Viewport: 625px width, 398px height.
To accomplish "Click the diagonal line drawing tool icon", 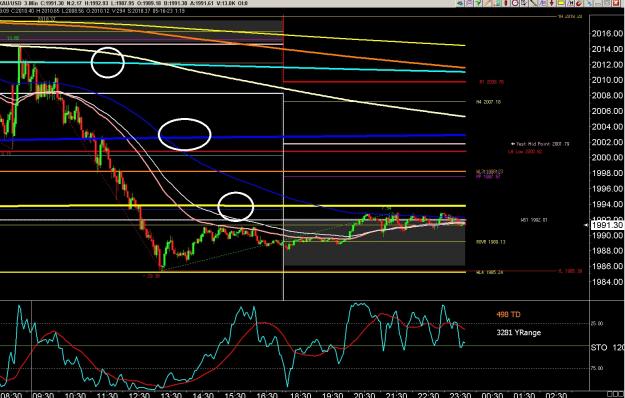I will (534, 3).
